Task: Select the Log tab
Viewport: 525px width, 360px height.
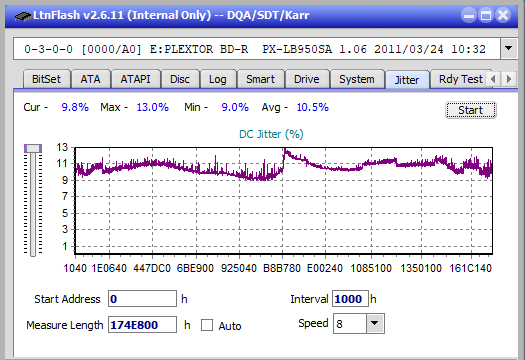Action: [x=218, y=79]
